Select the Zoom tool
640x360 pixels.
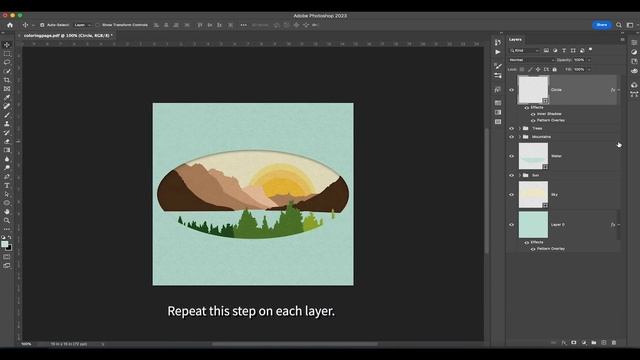pos(7,220)
